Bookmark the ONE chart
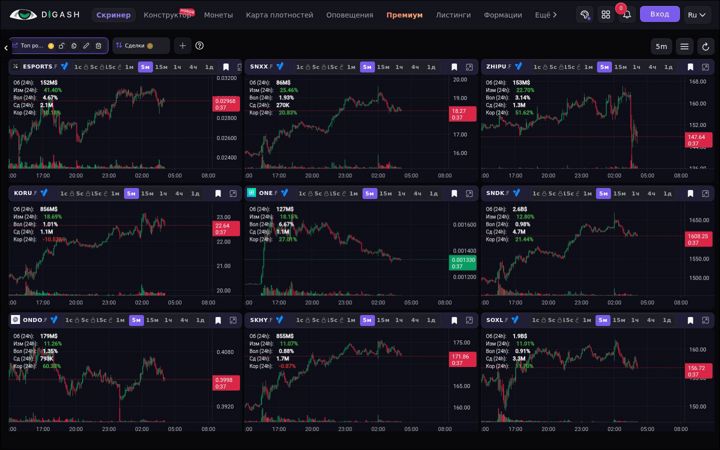The image size is (720, 450). [x=454, y=194]
